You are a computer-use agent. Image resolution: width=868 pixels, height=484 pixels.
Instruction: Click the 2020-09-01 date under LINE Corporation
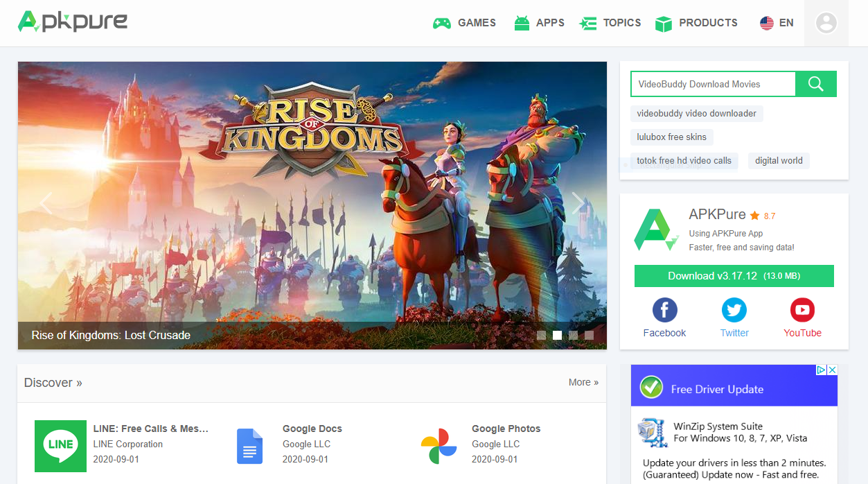(x=116, y=459)
